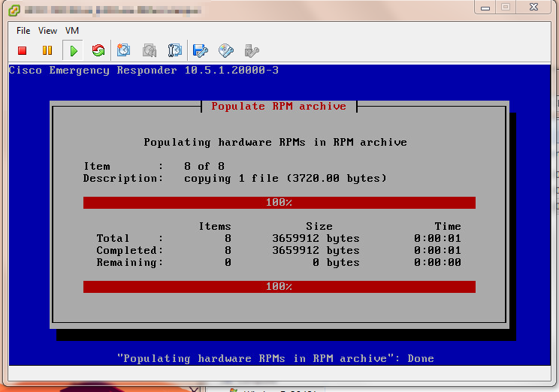Viewport: 559px width, 392px height.
Task: Minimize the console window
Action: [x=485, y=8]
